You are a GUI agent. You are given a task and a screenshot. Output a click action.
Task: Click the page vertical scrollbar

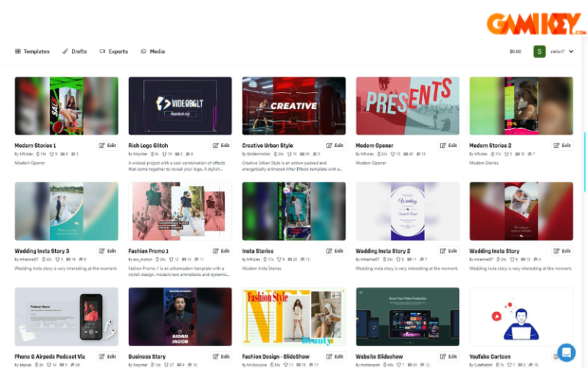click(585, 153)
